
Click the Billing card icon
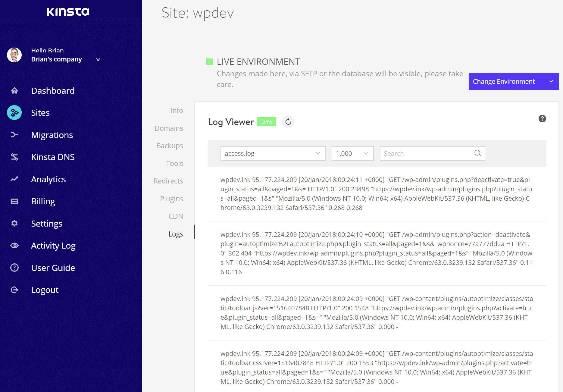(14, 201)
